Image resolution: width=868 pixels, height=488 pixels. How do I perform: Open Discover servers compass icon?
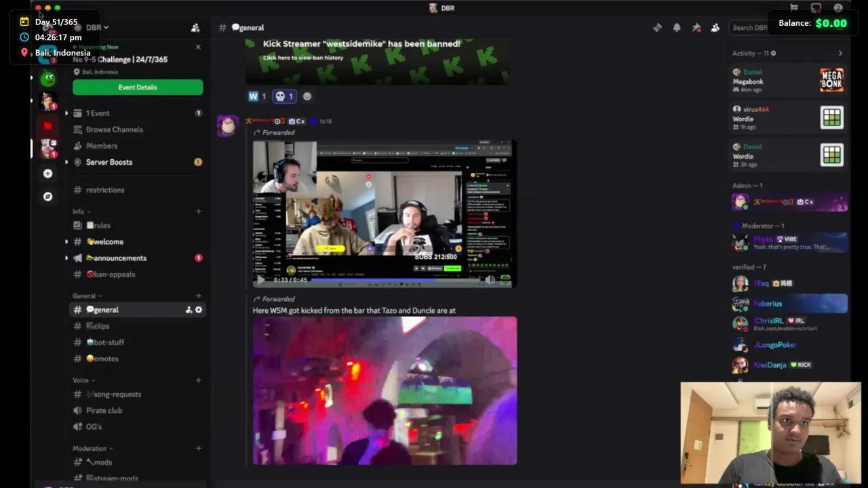point(47,197)
